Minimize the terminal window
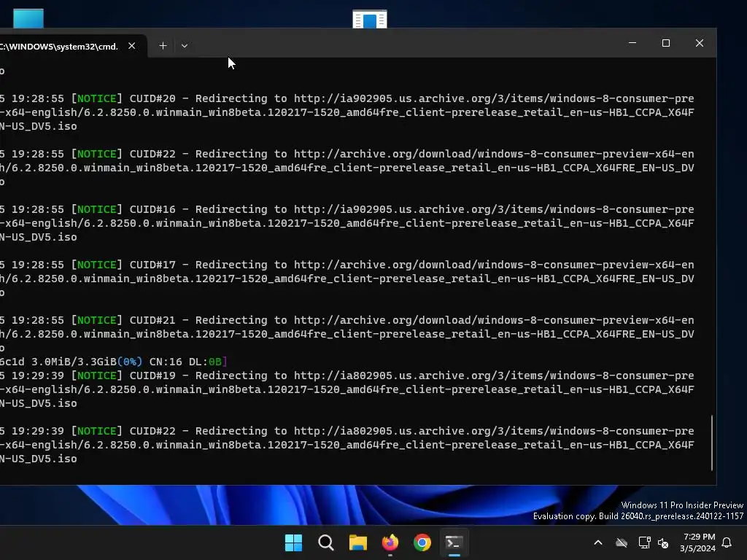 [632, 43]
